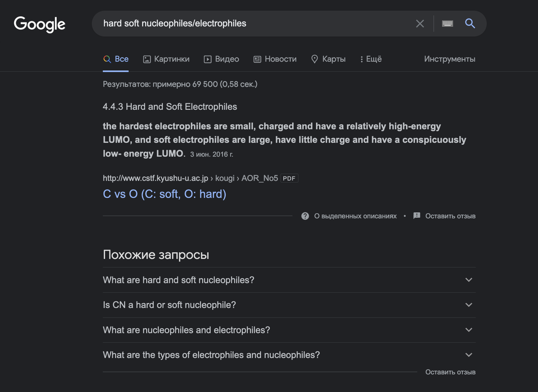Open the "C vs O (C: soft, O: hard)" link
The height and width of the screenshot is (392, 538).
tap(164, 194)
